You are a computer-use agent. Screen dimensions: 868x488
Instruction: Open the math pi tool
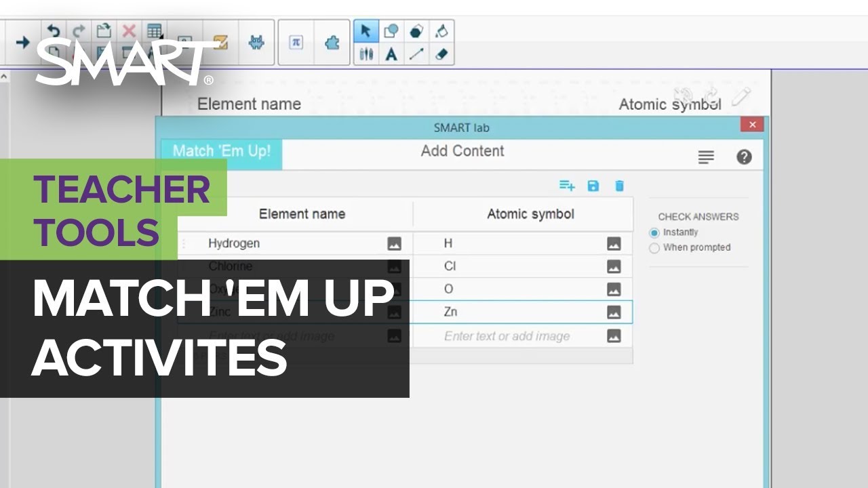pos(296,42)
